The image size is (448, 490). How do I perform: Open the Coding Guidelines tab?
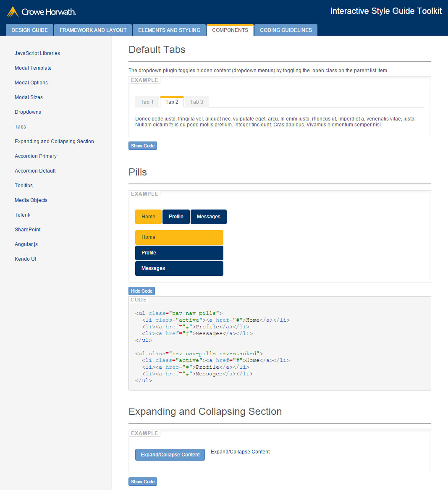click(x=286, y=30)
